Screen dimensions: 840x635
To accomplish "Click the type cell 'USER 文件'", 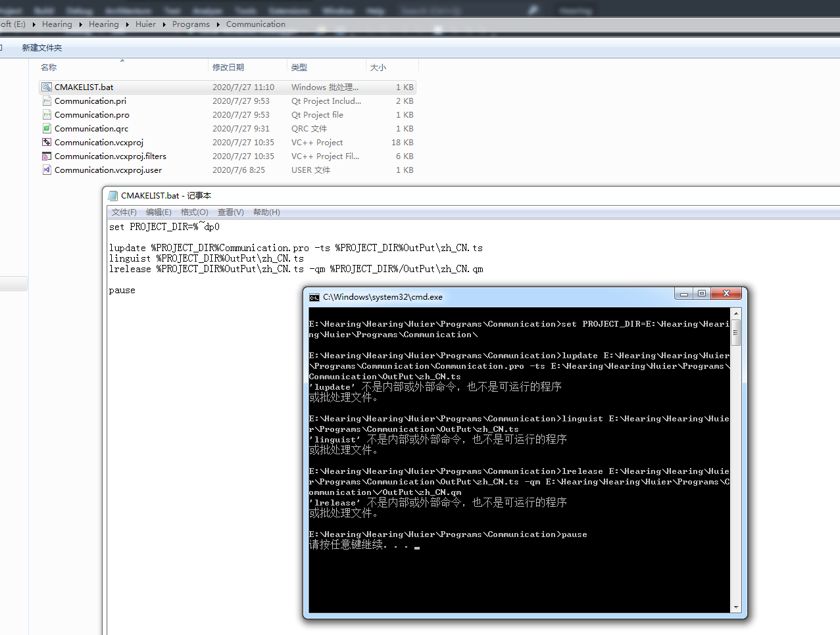I will [x=311, y=170].
